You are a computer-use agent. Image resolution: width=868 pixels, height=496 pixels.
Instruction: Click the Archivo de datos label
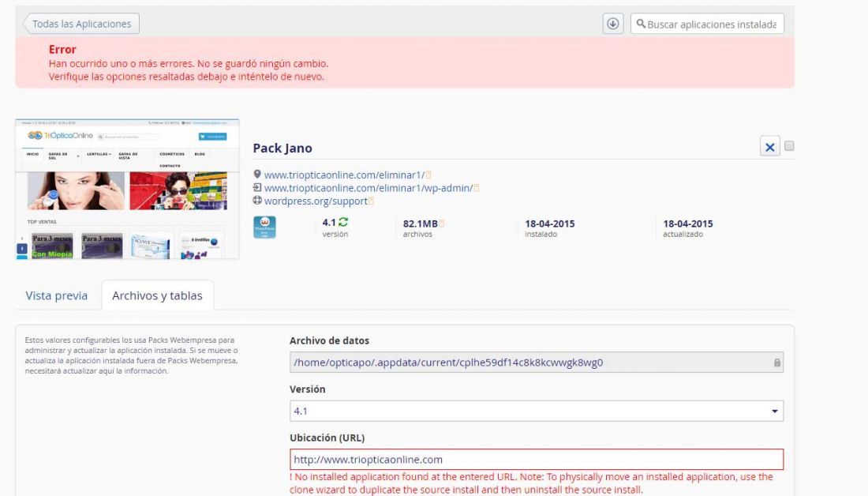click(329, 341)
